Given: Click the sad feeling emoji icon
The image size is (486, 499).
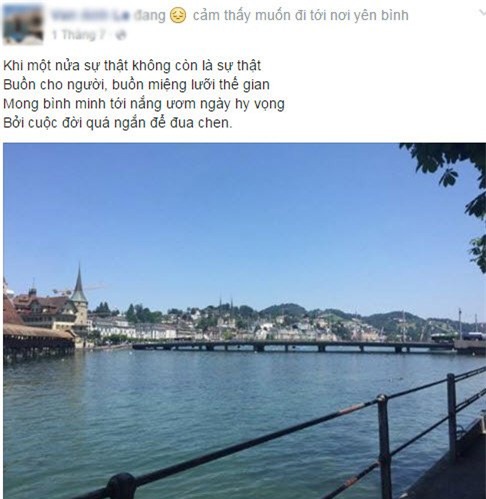Looking at the screenshot, I should pyautogui.click(x=178, y=16).
